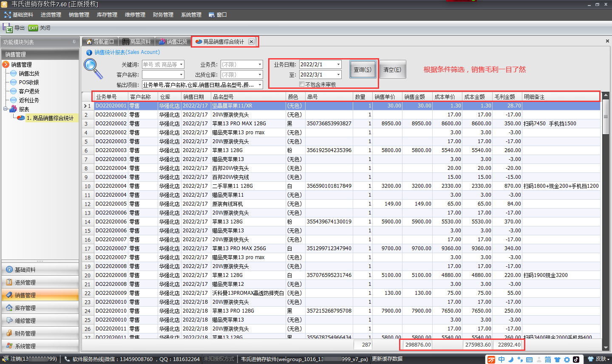The image size is (612, 364).
Task: Switch IME Chinese/English mode (中) icon
Action: click(x=501, y=359)
